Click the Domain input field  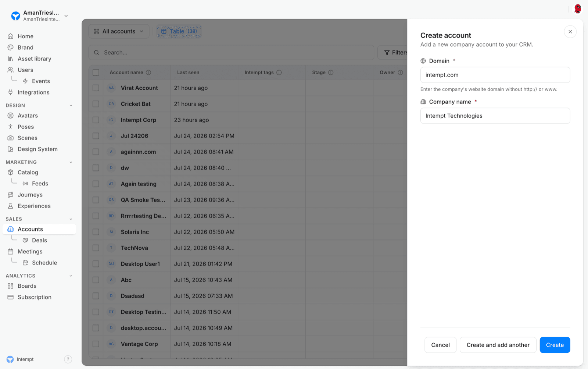[x=495, y=75]
